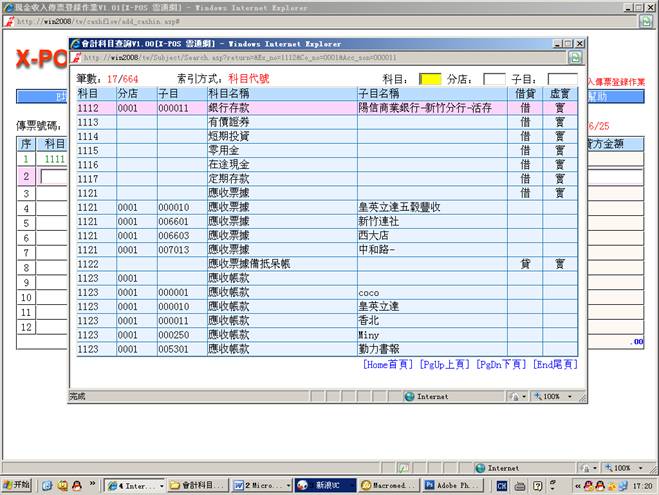Click the 子目 search input box
Image resolution: width=659 pixels, height=495 pixels.
click(x=561, y=78)
